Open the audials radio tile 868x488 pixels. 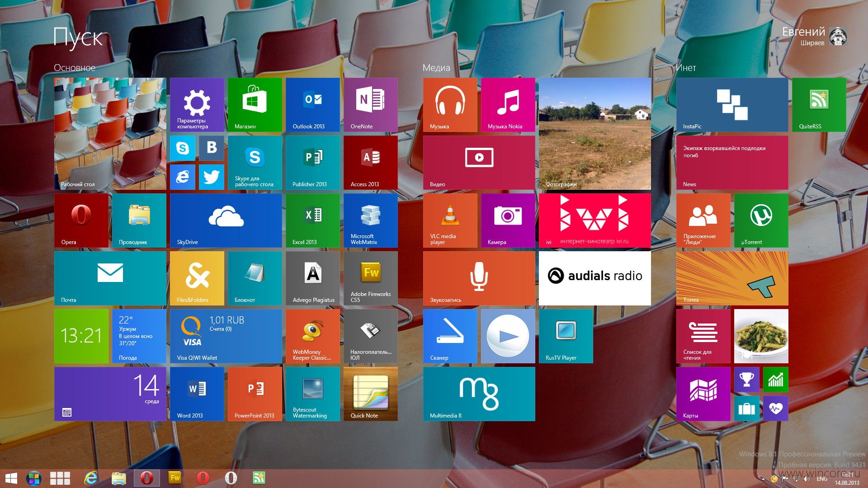(594, 278)
